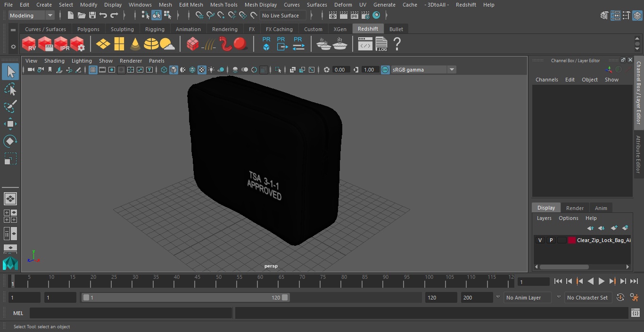
Task: Activate the Move tool
Action: coord(10,124)
